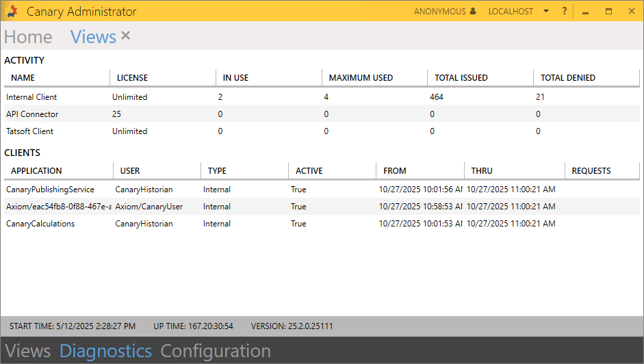Maximize the Canary Administrator window

pyautogui.click(x=608, y=12)
